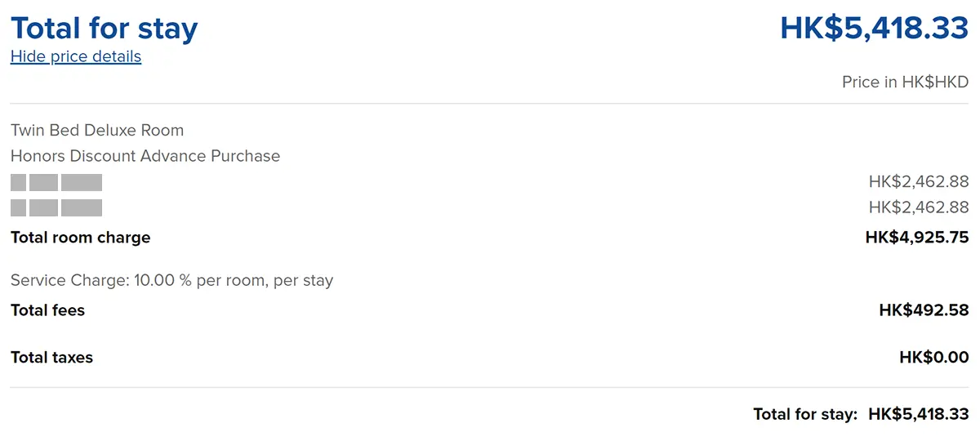
Task: Click the Price in HK$HKD currency note
Action: click(x=905, y=82)
